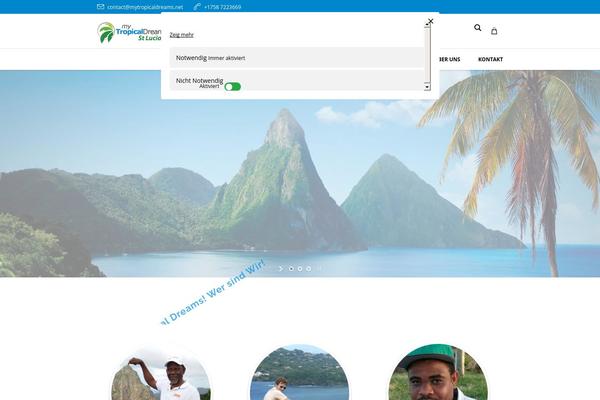This screenshot has height=400, width=600.
Task: Close the cookie settings popup
Action: [430, 21]
